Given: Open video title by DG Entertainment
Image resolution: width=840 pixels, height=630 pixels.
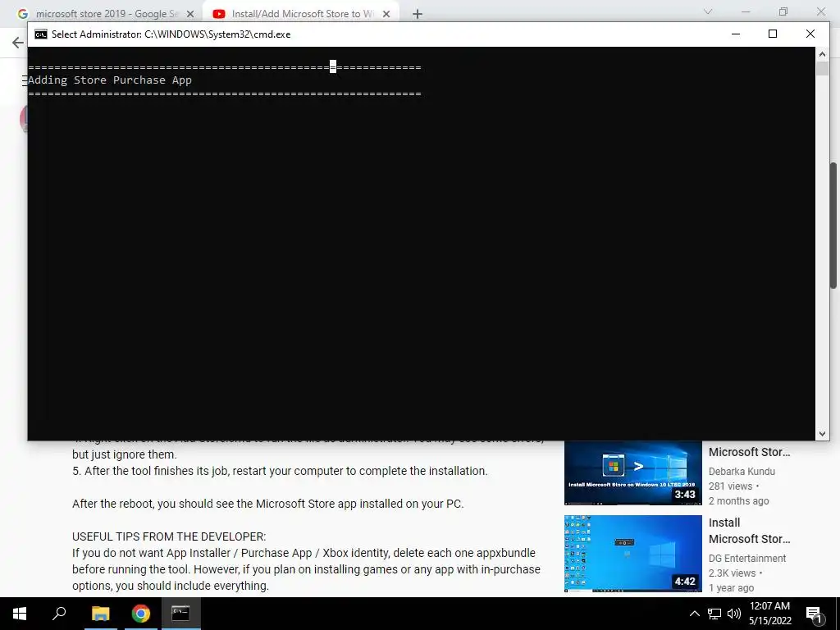Looking at the screenshot, I should (749, 531).
